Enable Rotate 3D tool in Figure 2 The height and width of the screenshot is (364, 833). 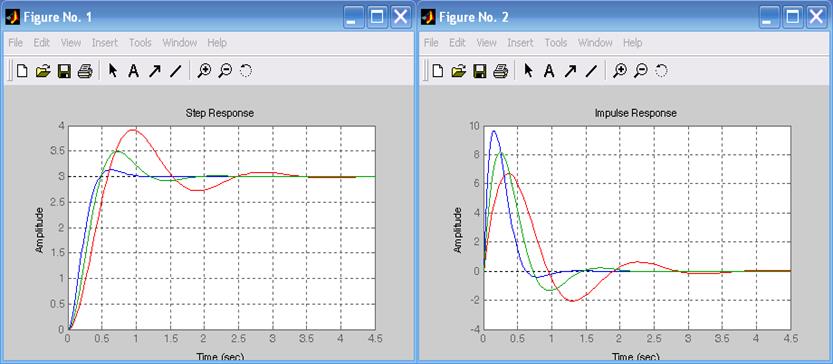pos(661,71)
